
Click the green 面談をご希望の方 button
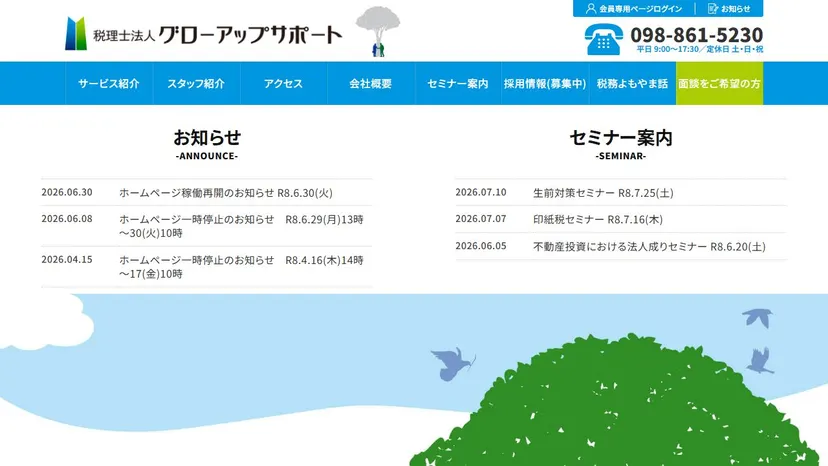coord(719,83)
